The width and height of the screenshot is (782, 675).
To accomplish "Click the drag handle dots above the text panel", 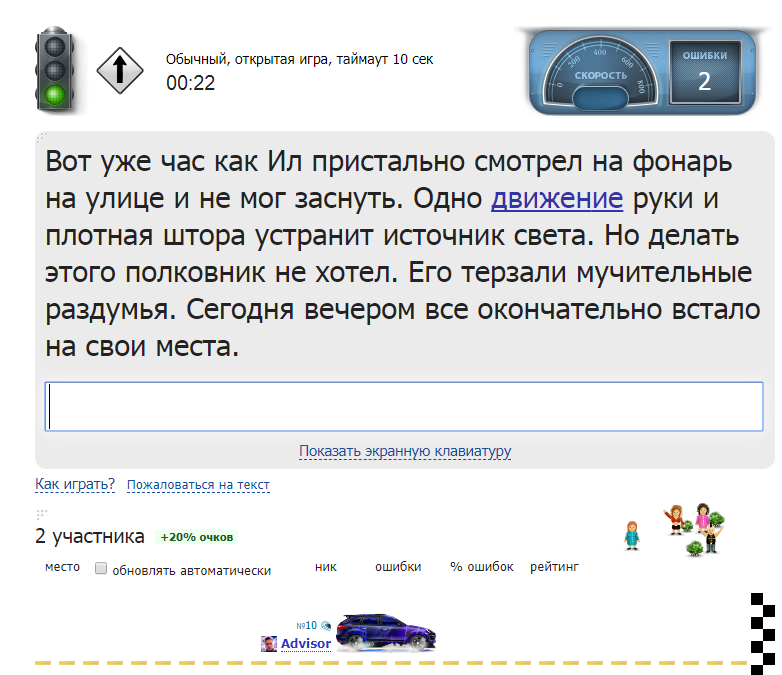I will [x=41, y=137].
